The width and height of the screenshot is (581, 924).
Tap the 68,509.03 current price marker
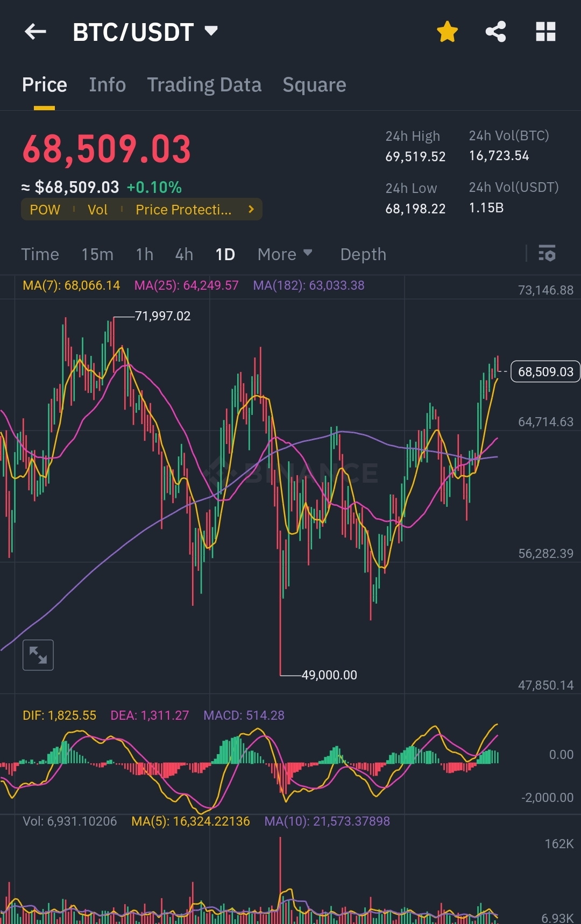(x=545, y=371)
